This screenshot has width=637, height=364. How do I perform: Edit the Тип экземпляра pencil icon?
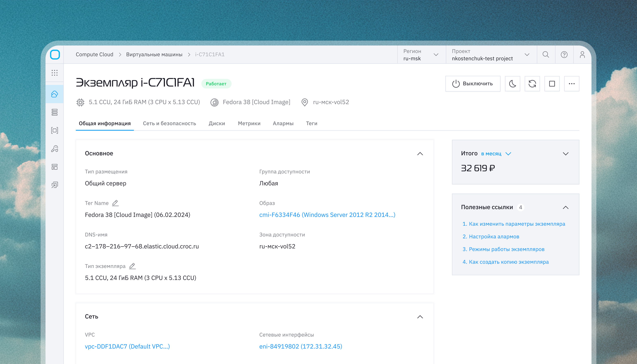coord(132,266)
